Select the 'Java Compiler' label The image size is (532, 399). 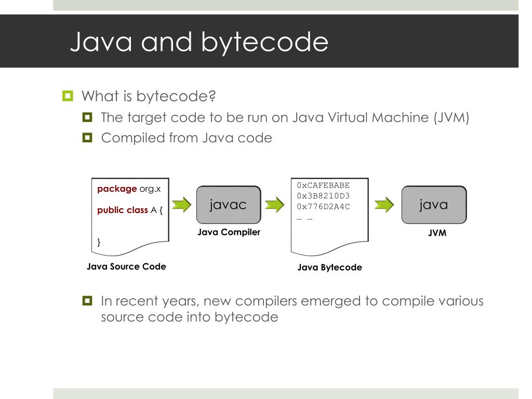pyautogui.click(x=229, y=232)
